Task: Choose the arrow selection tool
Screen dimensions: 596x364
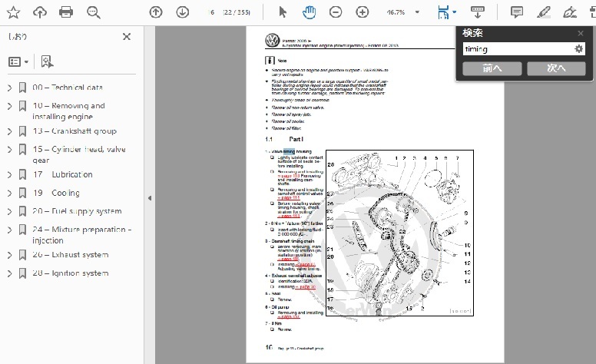Action: (x=283, y=12)
